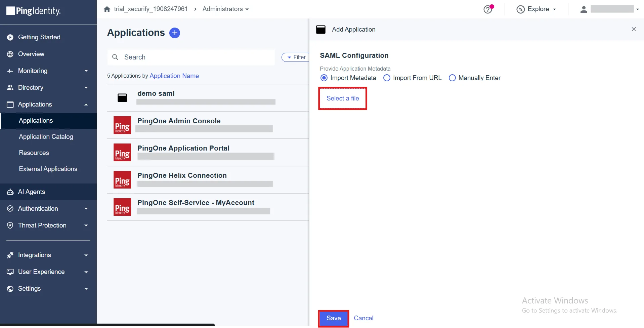Click the Overview globe icon
The height and width of the screenshot is (328, 644).
pos(10,54)
